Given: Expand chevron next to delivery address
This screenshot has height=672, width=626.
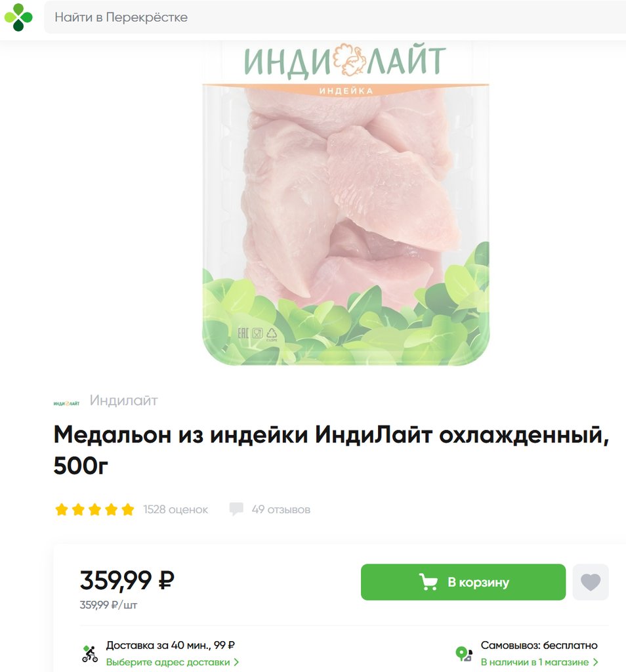Looking at the screenshot, I should point(236,662).
